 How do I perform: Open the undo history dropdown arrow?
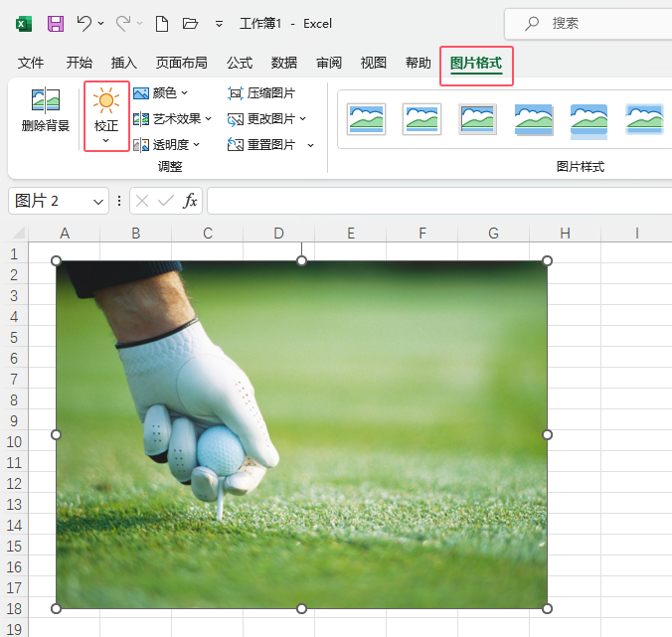pyautogui.click(x=101, y=24)
